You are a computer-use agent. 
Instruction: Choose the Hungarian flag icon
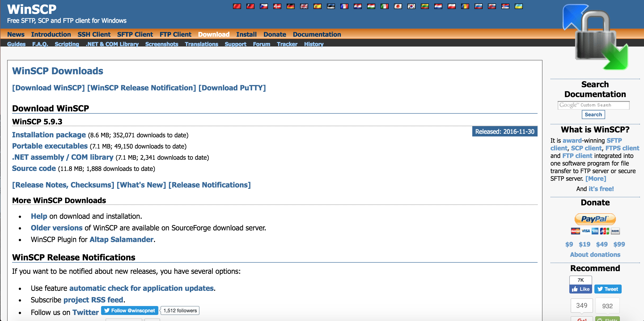click(371, 6)
